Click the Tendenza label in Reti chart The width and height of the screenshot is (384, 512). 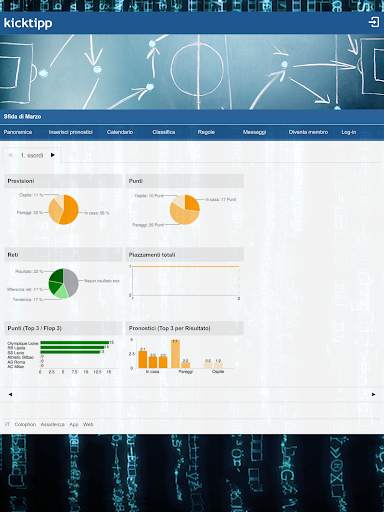(28, 299)
